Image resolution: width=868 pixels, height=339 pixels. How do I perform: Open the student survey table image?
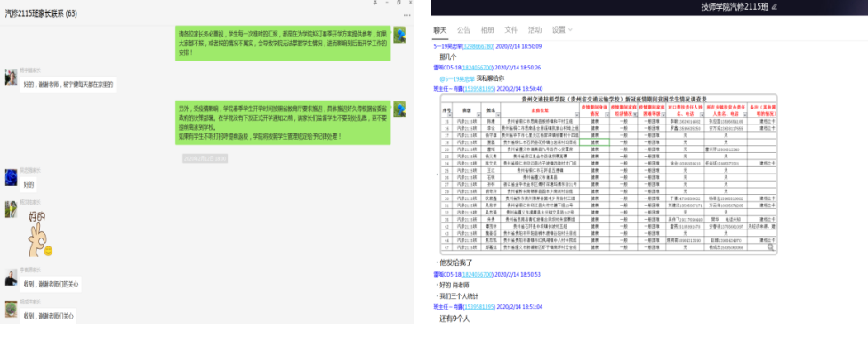pos(608,175)
